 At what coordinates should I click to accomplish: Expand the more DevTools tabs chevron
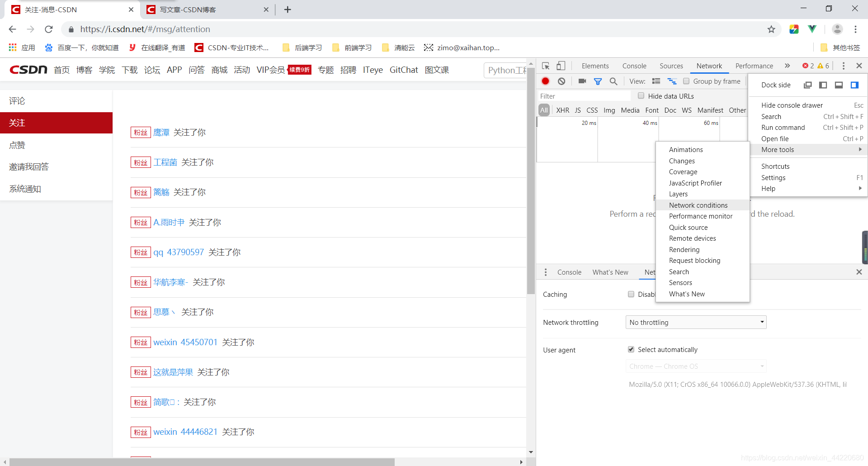(787, 66)
